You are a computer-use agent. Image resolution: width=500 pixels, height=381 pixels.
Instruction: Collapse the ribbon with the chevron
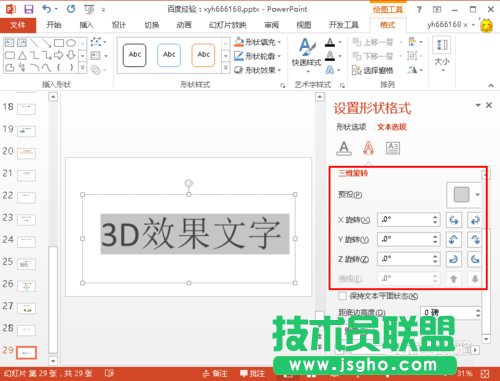click(491, 85)
